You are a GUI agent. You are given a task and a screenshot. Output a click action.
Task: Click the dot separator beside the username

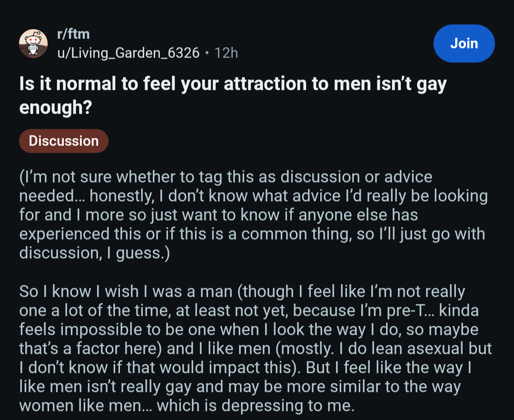[x=207, y=53]
